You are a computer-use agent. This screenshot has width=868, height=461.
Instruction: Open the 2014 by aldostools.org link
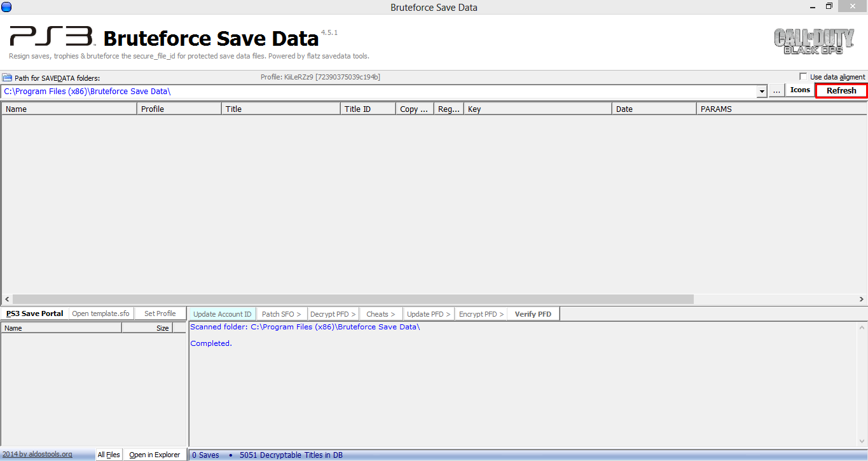coord(37,455)
